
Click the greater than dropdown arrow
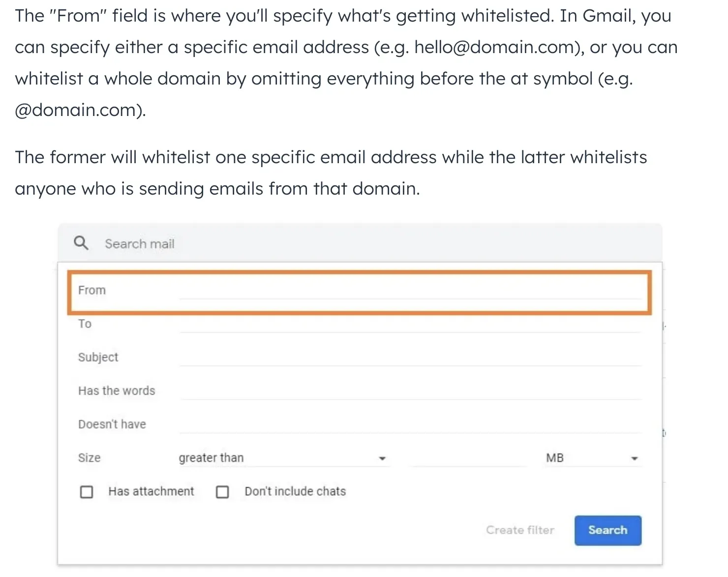click(x=382, y=459)
